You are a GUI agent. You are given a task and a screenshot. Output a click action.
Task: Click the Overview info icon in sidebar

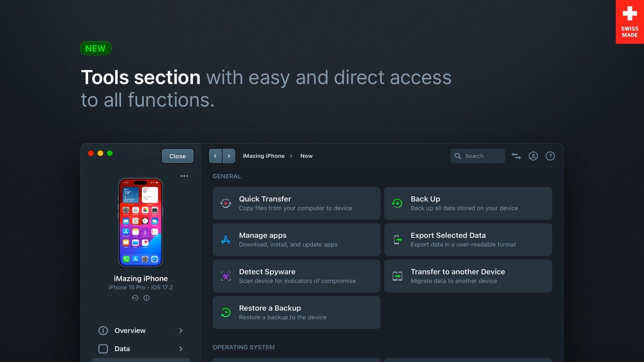point(103,331)
